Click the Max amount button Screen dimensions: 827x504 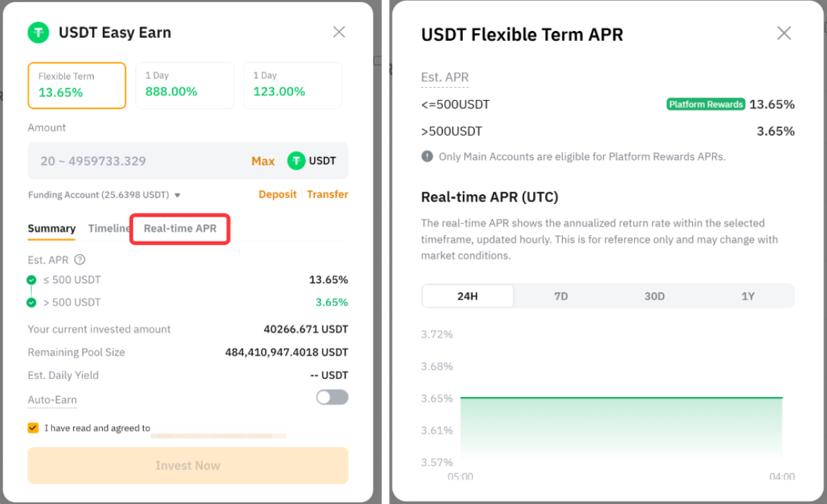263,161
